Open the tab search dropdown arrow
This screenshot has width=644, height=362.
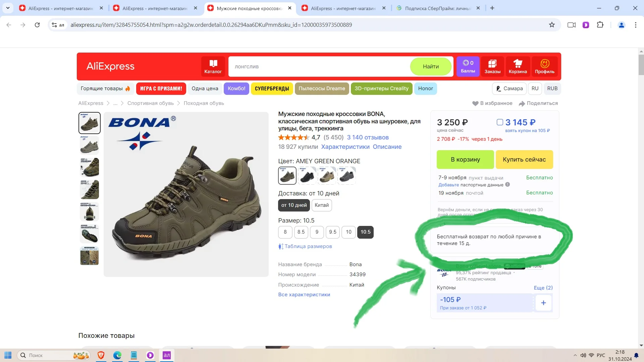coord(8,8)
